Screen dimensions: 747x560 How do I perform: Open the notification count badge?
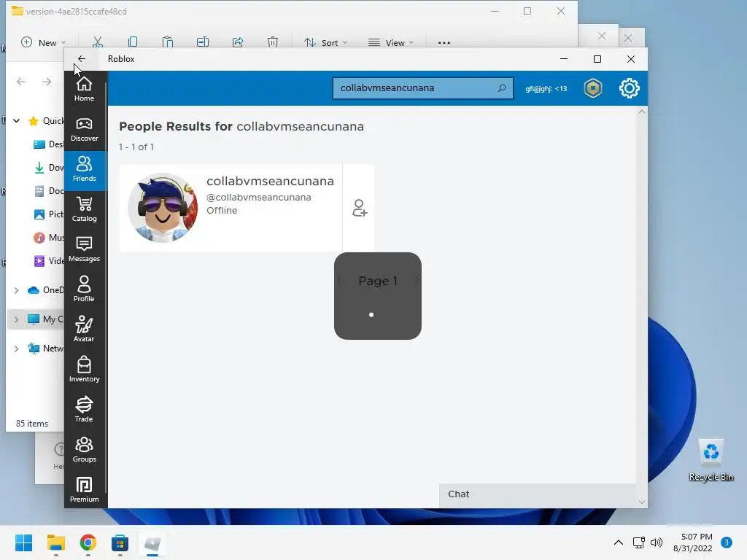tap(727, 542)
